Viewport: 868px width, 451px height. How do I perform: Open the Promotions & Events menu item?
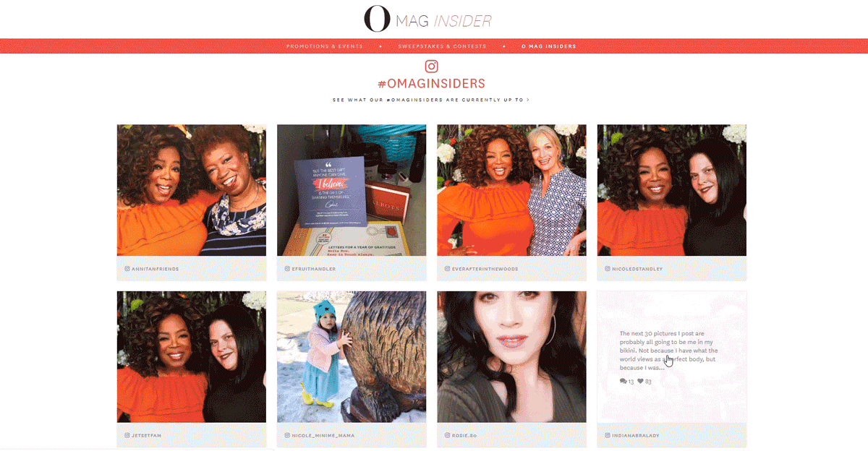pos(324,46)
